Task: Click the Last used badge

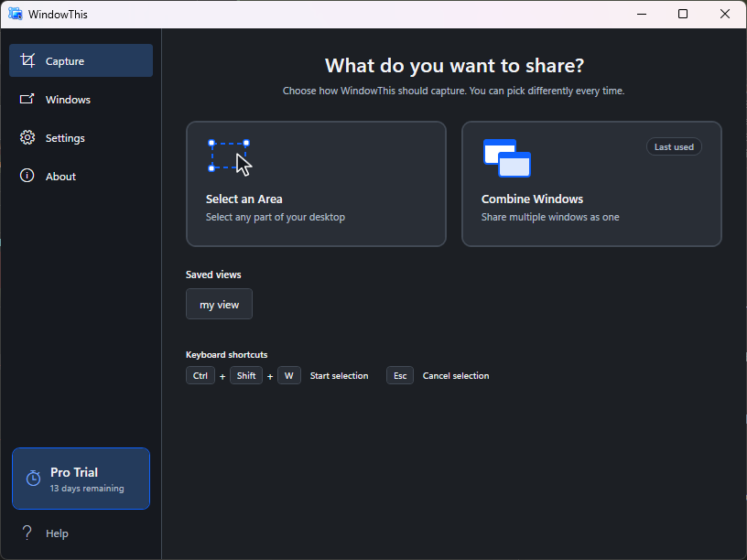Action: click(674, 146)
